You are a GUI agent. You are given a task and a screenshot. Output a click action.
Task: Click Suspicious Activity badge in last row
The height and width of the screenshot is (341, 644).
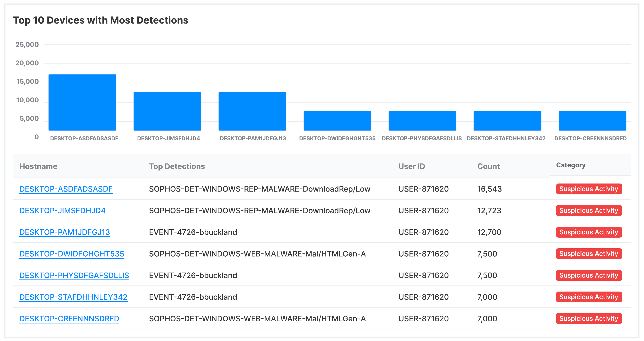589,319
